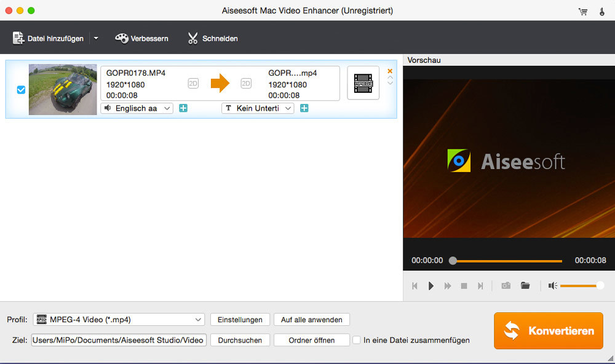This screenshot has width=615, height=364.
Task: Stop the preview playback
Action: [464, 286]
